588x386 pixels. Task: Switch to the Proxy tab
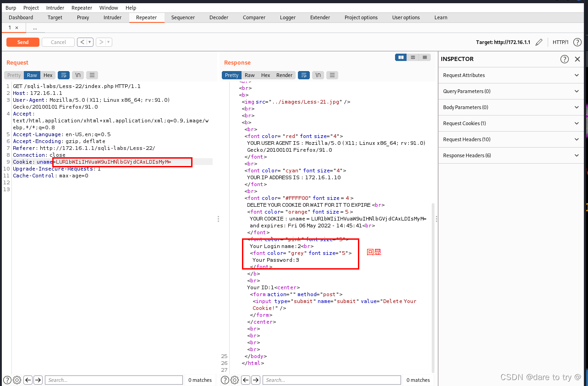pyautogui.click(x=83, y=17)
